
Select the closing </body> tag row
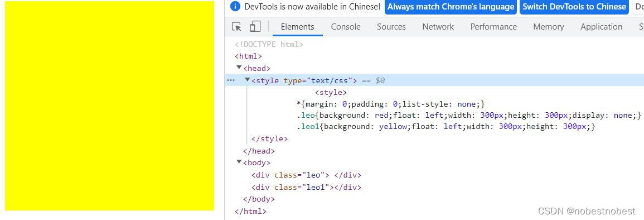pos(259,199)
